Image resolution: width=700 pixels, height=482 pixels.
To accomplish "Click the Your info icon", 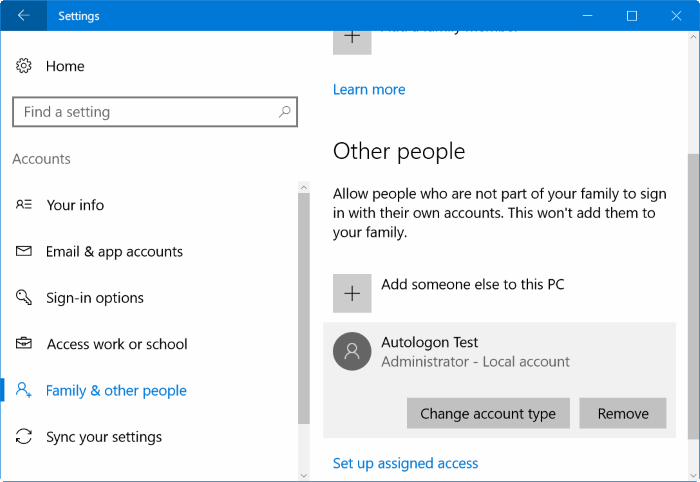I will [24, 205].
